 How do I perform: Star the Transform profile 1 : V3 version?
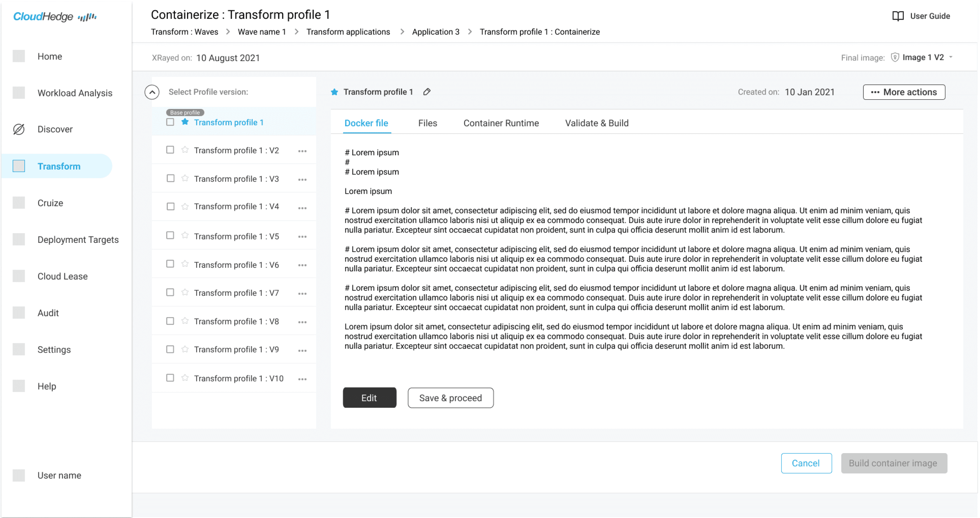click(x=185, y=178)
